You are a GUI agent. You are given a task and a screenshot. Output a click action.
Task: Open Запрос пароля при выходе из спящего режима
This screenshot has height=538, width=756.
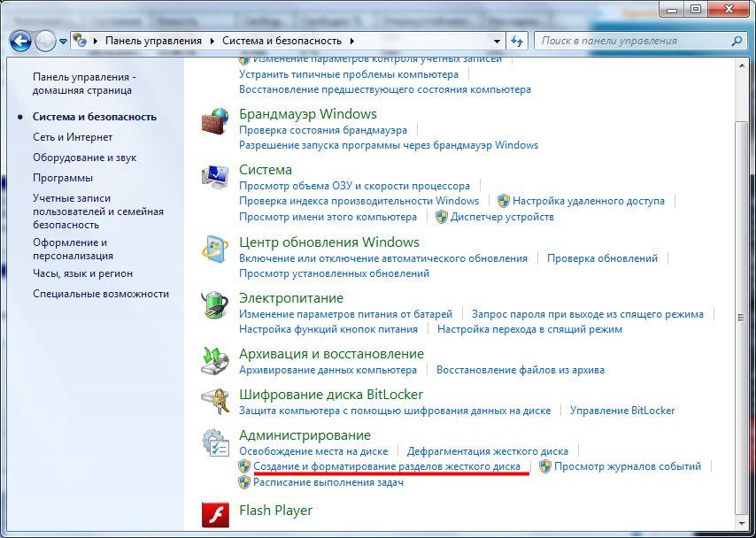[x=587, y=314]
